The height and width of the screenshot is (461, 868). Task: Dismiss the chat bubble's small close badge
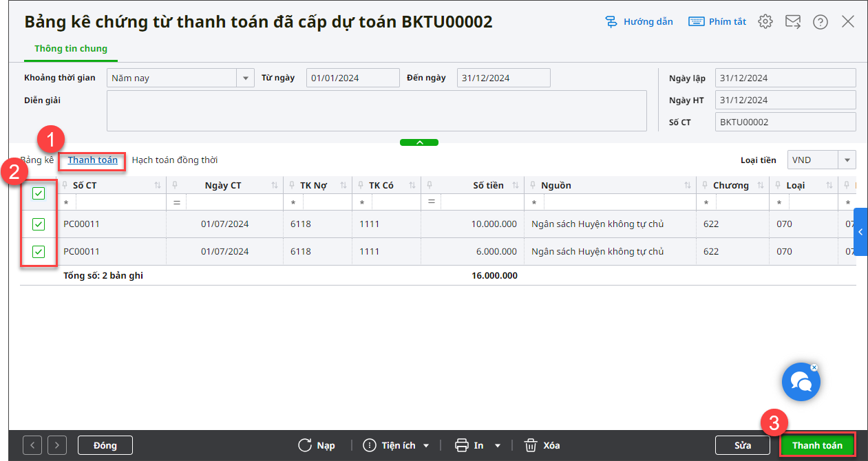coord(814,367)
